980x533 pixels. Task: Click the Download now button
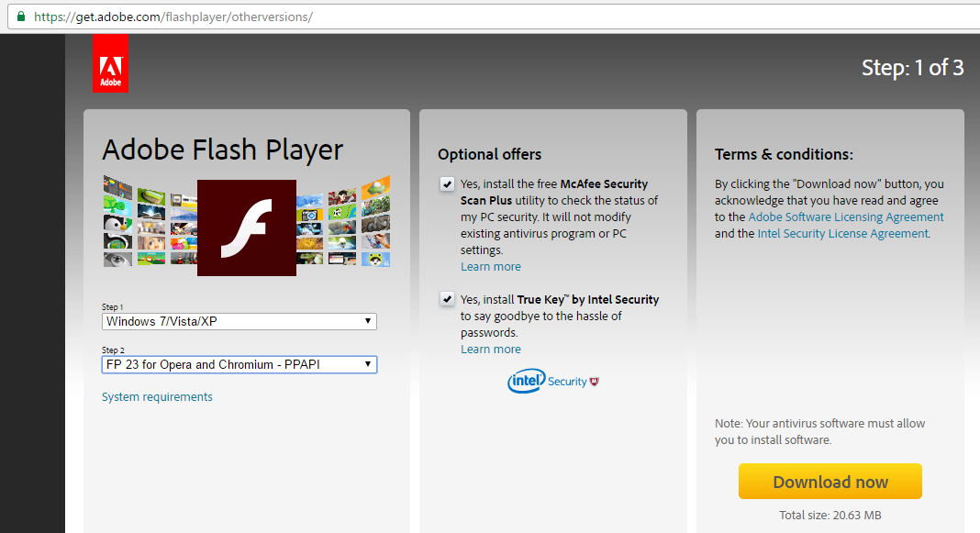click(x=830, y=481)
